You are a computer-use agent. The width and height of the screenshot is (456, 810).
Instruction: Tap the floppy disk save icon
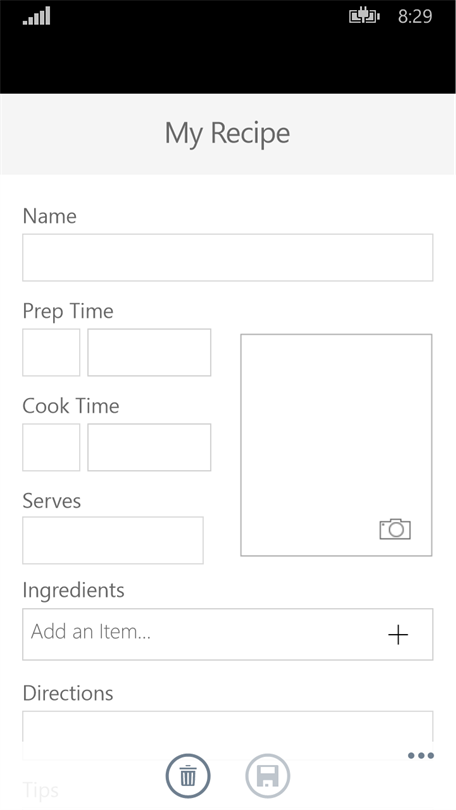coord(268,776)
